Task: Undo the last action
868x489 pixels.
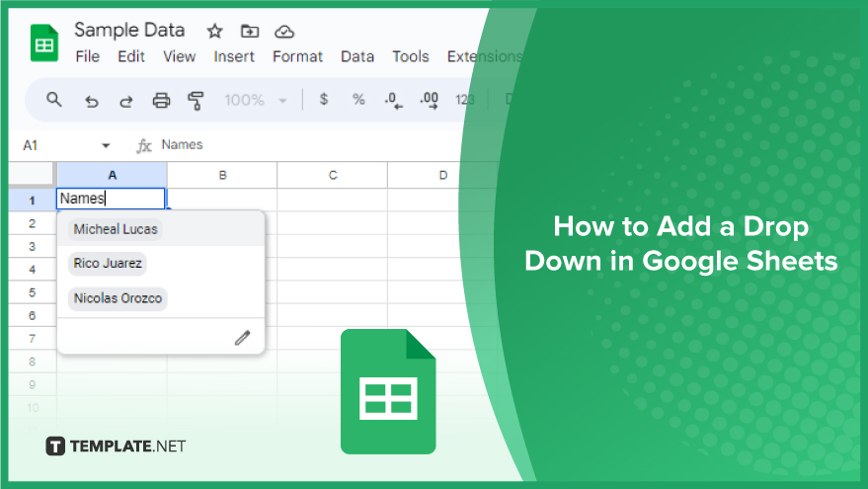Action: (91, 101)
